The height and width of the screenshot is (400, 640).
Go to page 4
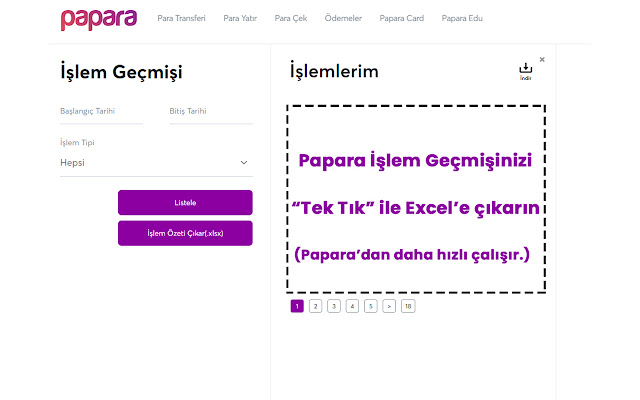(x=352, y=306)
